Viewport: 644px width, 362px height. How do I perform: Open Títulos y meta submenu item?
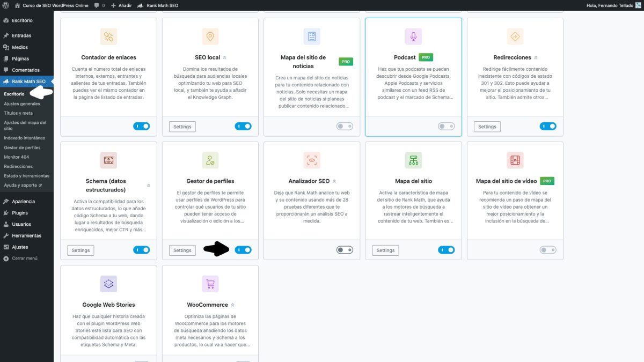[x=18, y=113]
